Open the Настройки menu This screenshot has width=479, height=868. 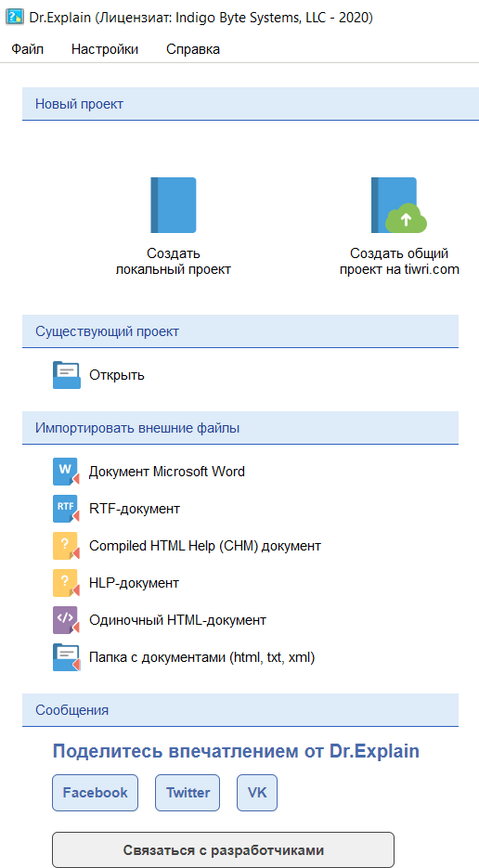coord(105,49)
